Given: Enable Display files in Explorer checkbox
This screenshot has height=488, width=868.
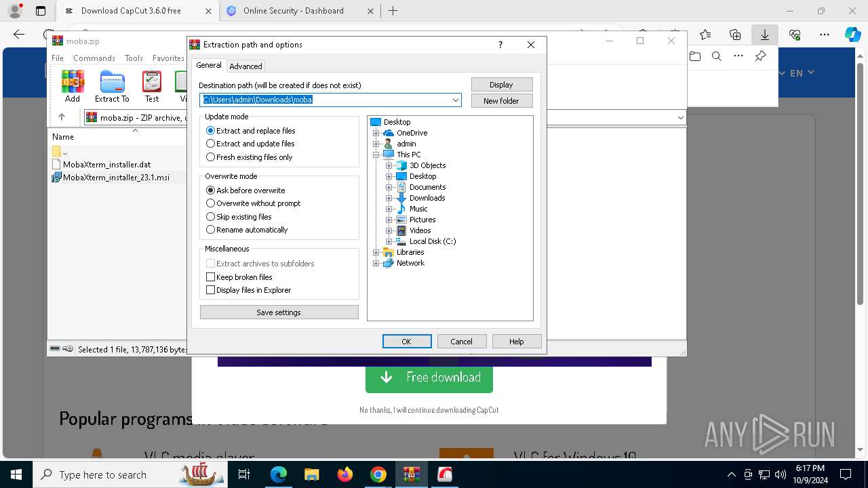Looking at the screenshot, I should click(249, 290).
